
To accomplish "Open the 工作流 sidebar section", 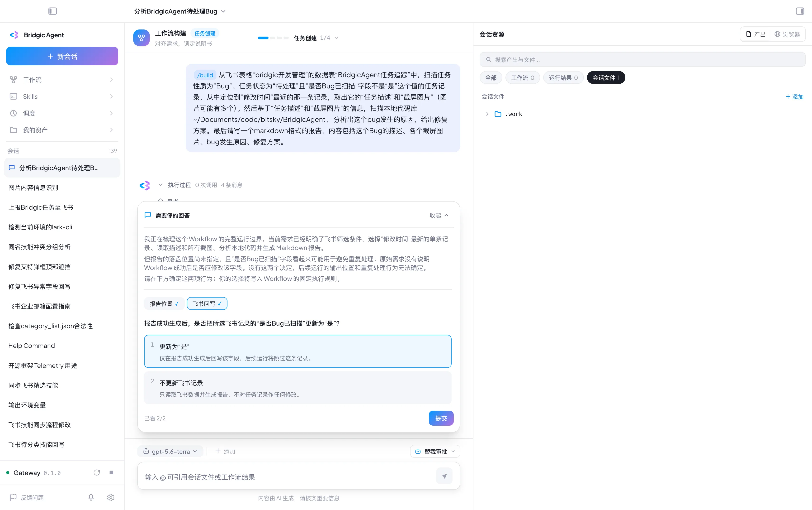I will pyautogui.click(x=62, y=80).
